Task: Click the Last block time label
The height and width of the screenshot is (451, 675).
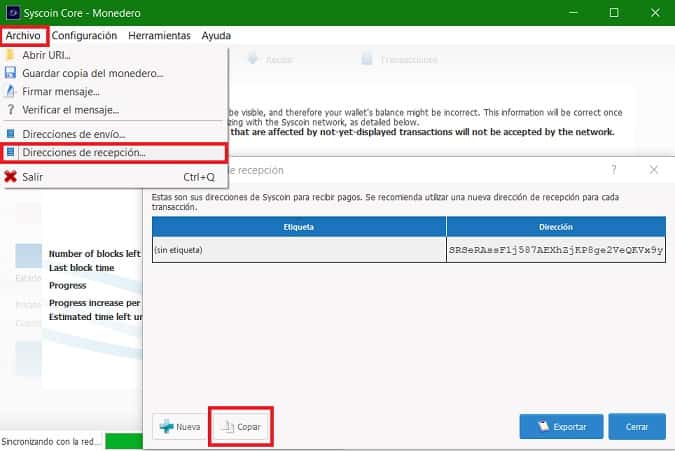Action: (82, 268)
